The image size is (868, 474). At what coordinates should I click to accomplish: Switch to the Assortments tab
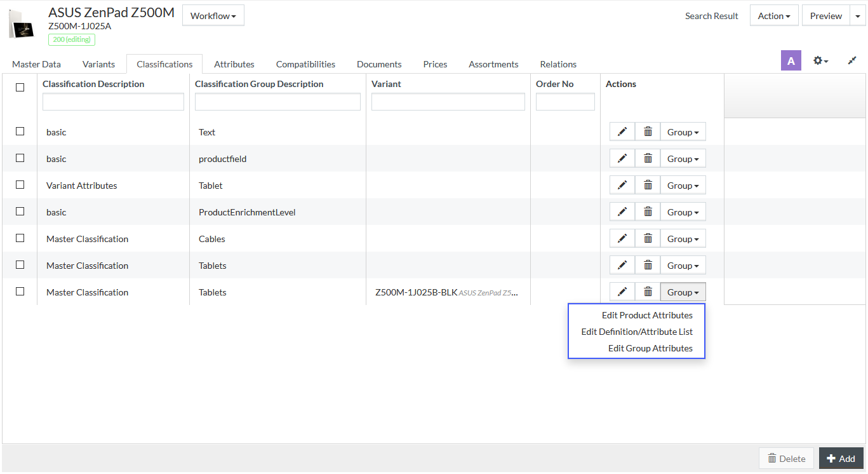click(x=493, y=64)
